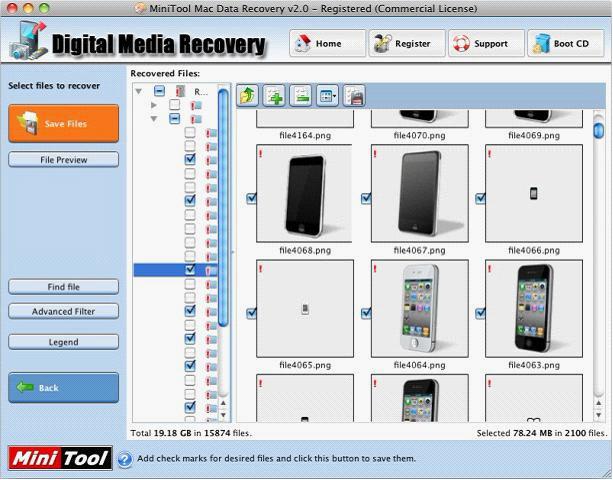This screenshot has width=613, height=480.
Task: Click the tree panel scroll up arrow
Action: [x=223, y=403]
